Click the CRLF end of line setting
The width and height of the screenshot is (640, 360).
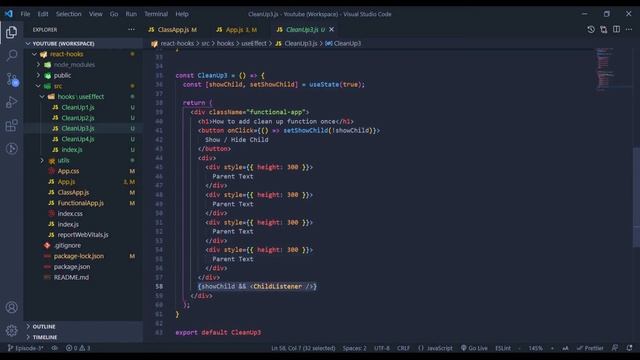pyautogui.click(x=403, y=348)
